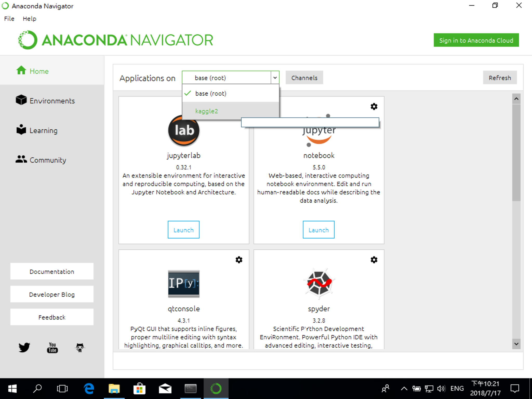Screen dimensions: 532x399
Task: Launch the jupyterlab application
Action: coord(183,230)
